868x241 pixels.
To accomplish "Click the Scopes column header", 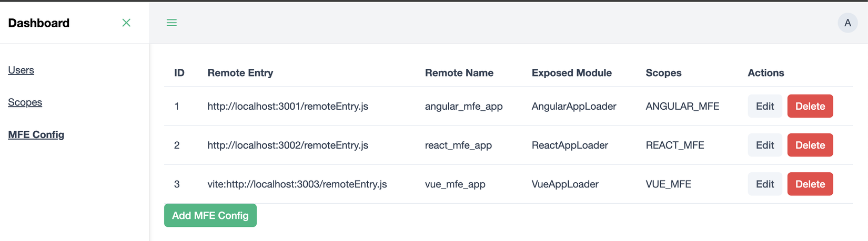I will (663, 73).
